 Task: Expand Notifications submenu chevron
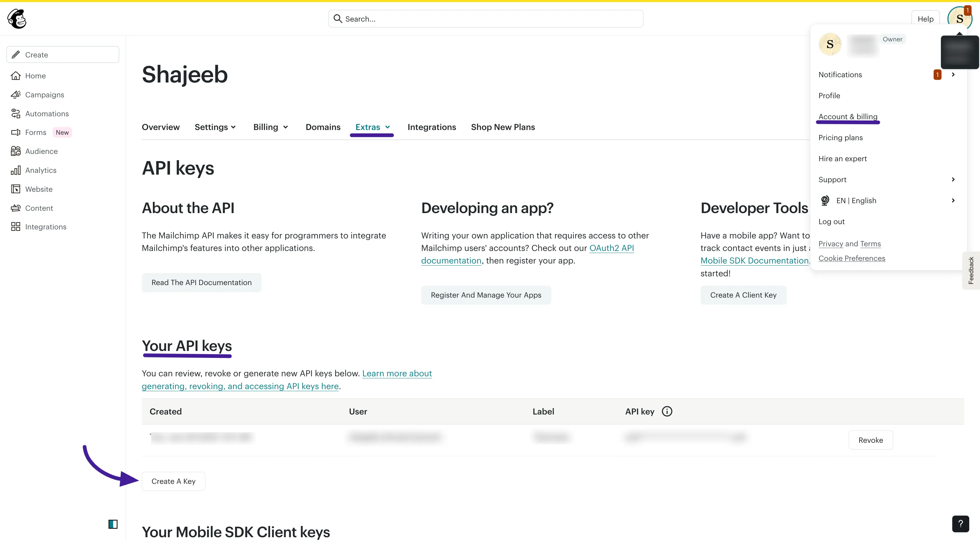[x=953, y=75]
